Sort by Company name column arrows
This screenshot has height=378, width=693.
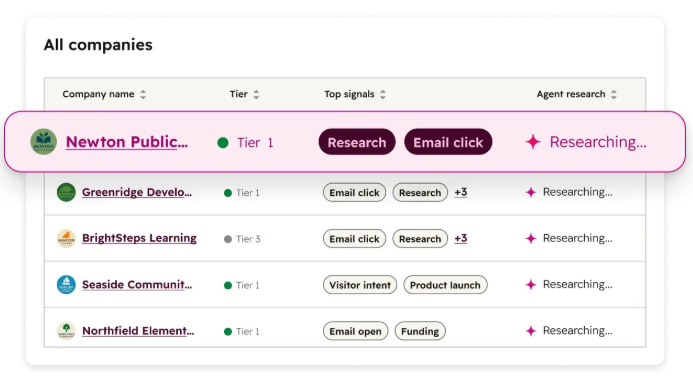143,94
